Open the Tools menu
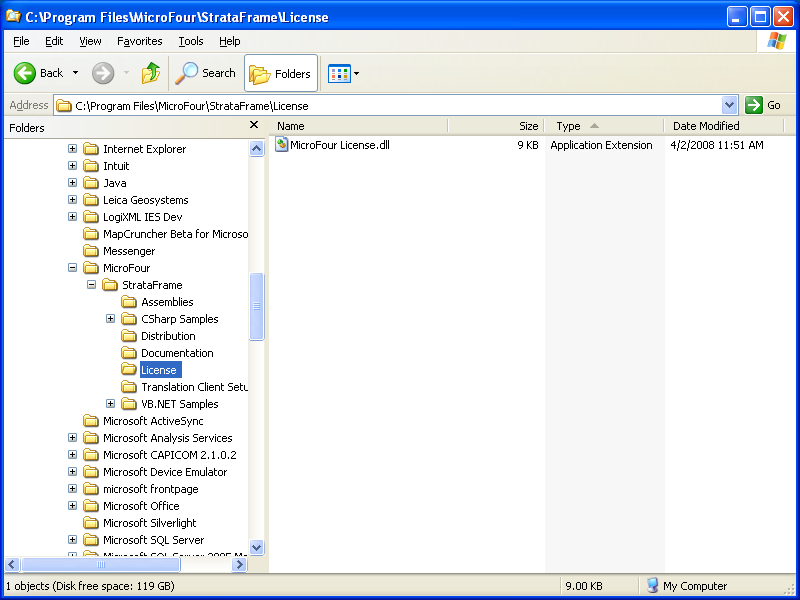The height and width of the screenshot is (600, 800). [190, 41]
